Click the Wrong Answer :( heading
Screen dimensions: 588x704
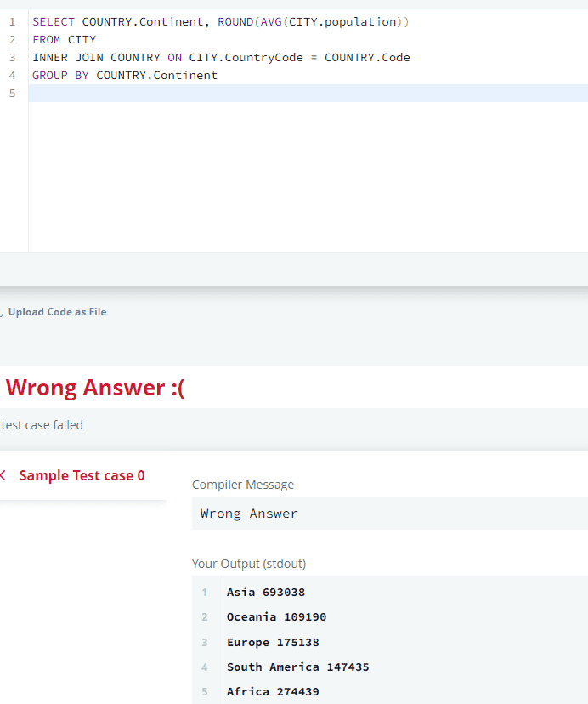tap(94, 388)
